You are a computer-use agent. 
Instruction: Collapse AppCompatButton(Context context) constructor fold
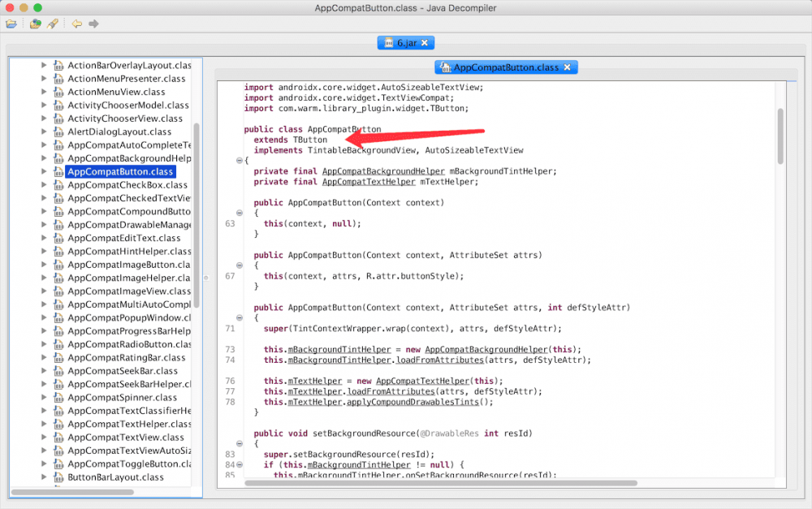[x=240, y=213]
